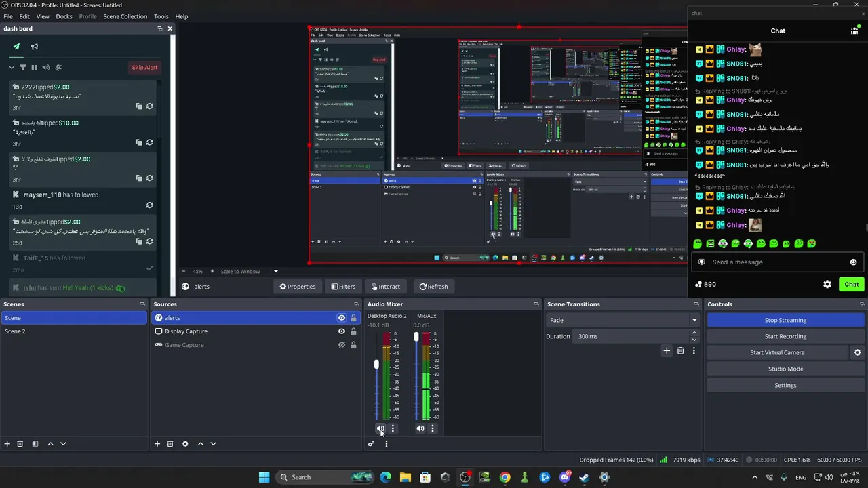This screenshot has height=488, width=868.
Task: Open source properties gear in Sources dock
Action: point(185,444)
